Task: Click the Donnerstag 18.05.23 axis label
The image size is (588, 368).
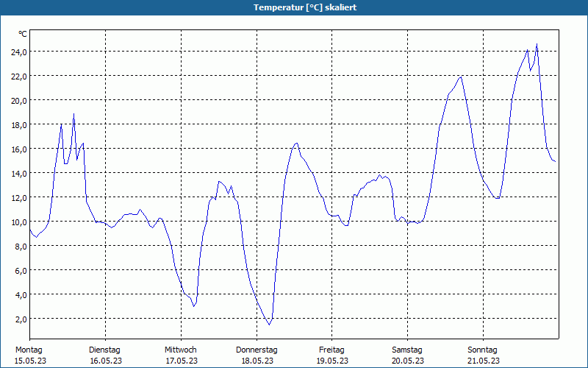Action: [x=257, y=355]
